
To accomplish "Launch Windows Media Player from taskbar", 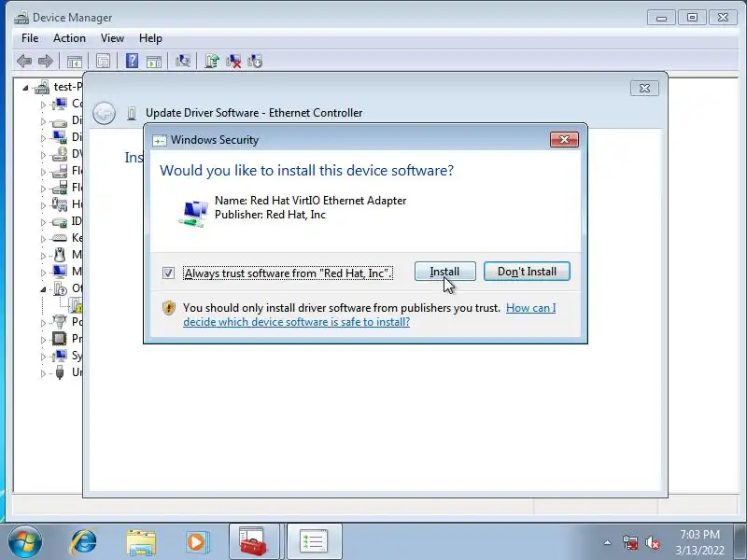I will tap(196, 542).
